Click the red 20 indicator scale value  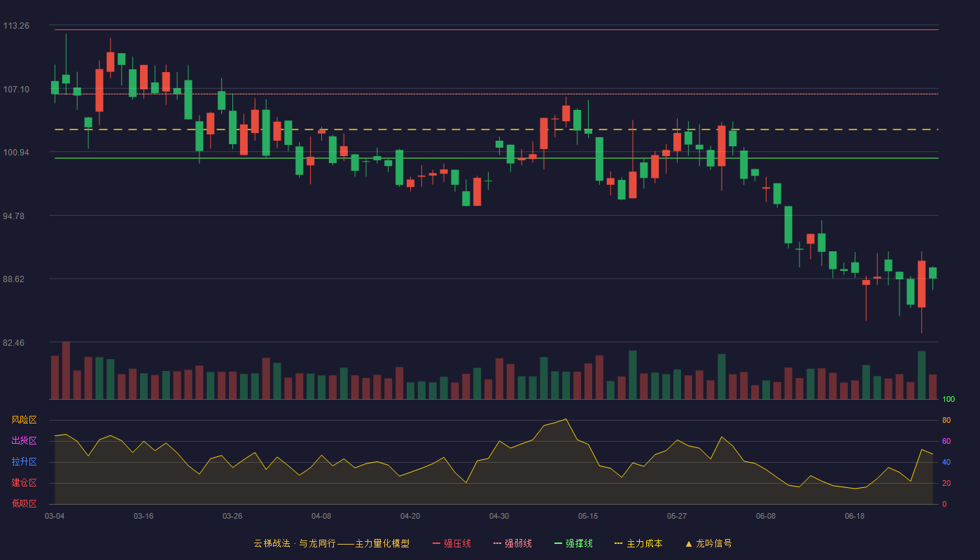click(946, 483)
